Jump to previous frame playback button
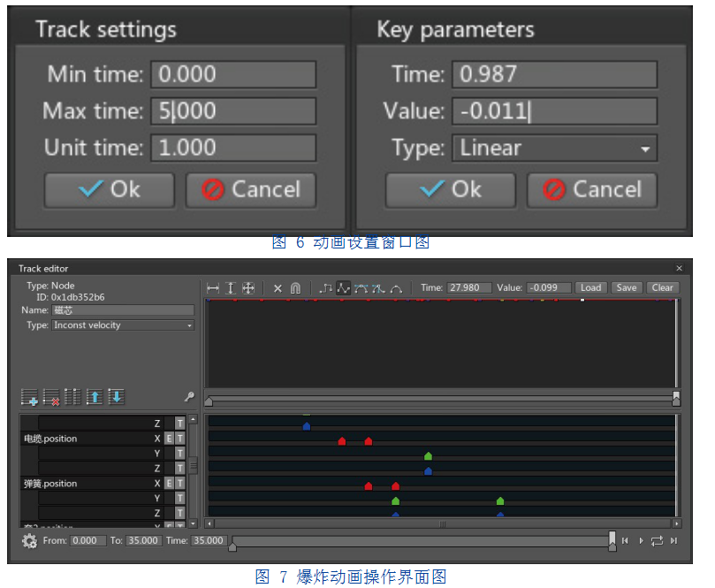Image resolution: width=715 pixels, height=588 pixels. [x=625, y=541]
